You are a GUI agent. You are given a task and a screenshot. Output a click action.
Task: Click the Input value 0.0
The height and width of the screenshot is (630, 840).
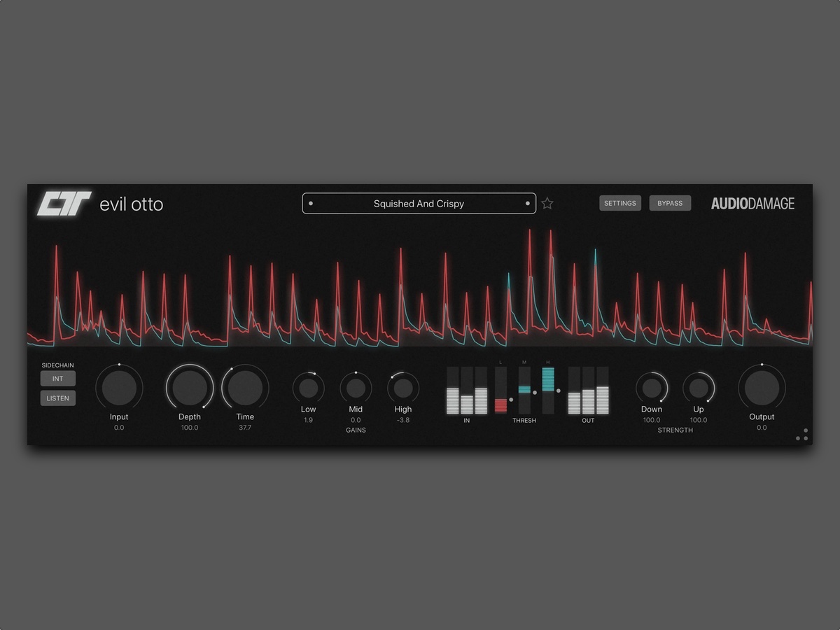119,428
